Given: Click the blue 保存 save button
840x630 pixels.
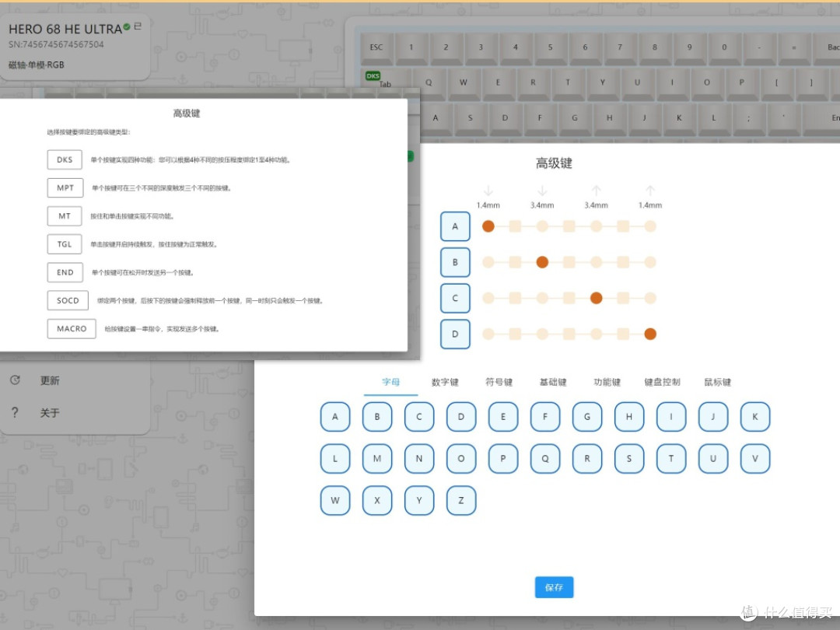Looking at the screenshot, I should 554,587.
